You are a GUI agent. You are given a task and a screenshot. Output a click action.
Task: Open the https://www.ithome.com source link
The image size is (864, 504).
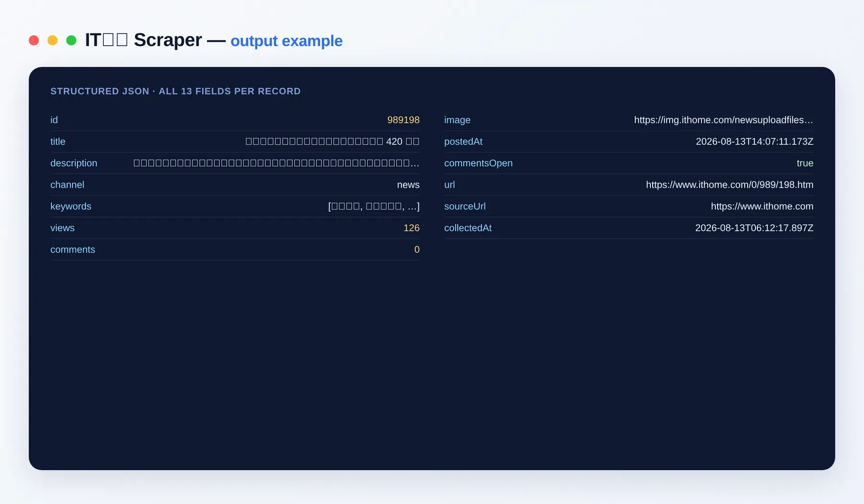(762, 206)
